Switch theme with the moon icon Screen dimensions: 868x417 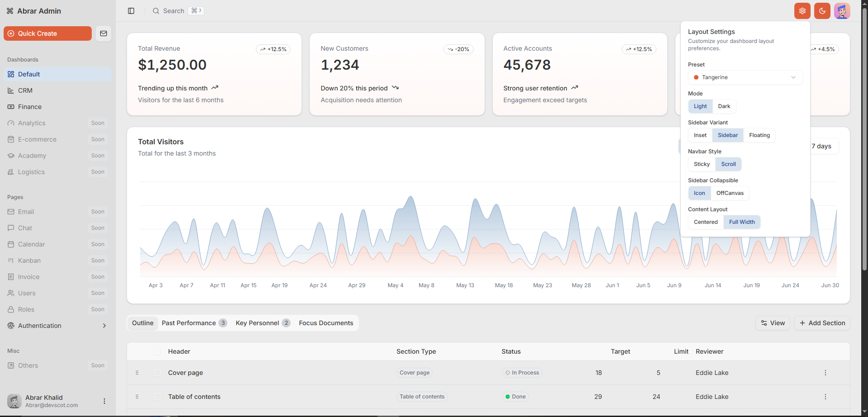pos(822,11)
